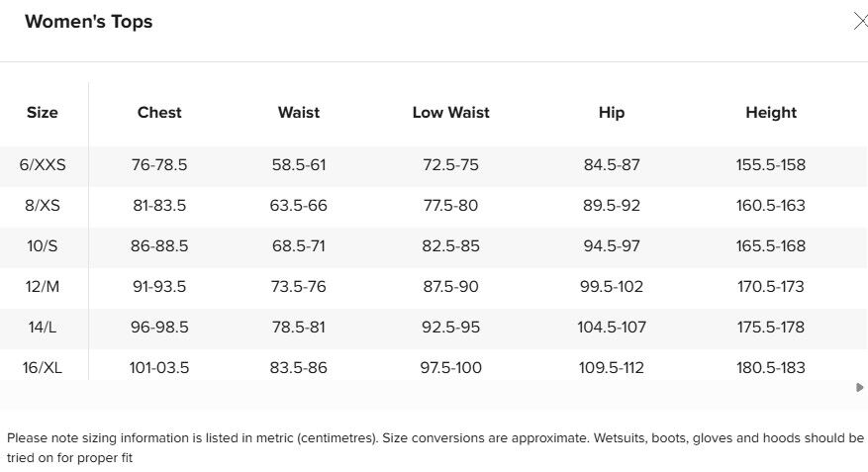Select the 12/M size row label
868x472 pixels.
click(x=43, y=287)
